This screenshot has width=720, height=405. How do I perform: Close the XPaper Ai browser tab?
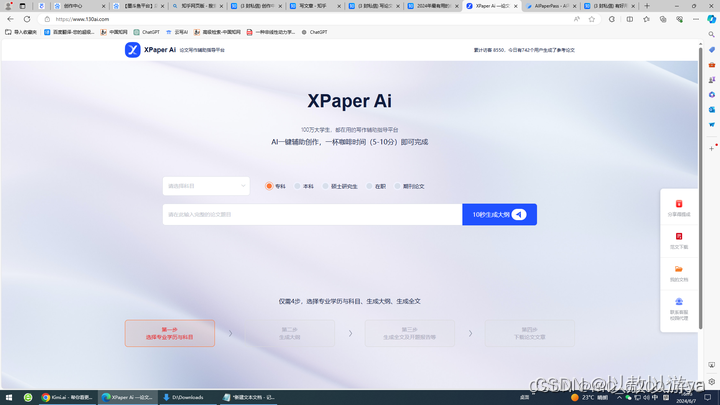point(516,6)
